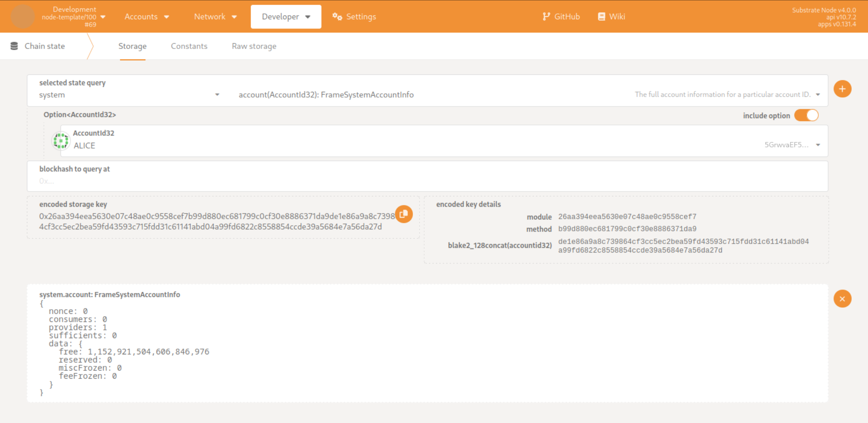Open the account storage method dropdown

(818, 95)
